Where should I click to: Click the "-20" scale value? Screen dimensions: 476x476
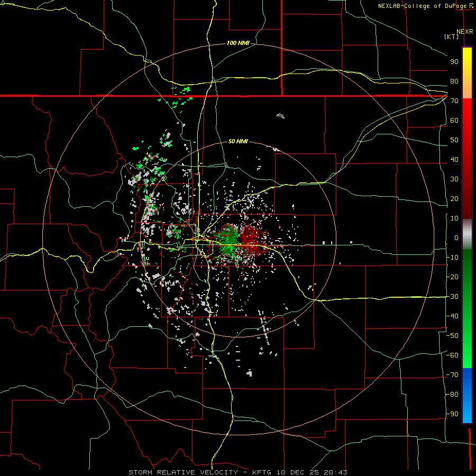tap(452, 277)
